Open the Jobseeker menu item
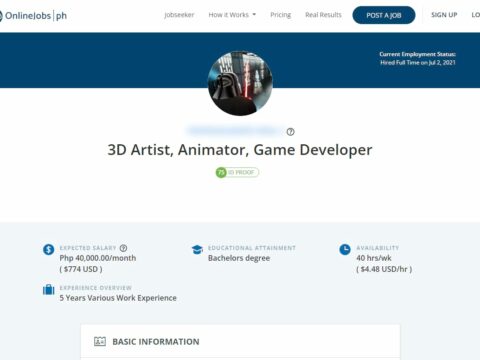The width and height of the screenshot is (480, 360). click(179, 15)
